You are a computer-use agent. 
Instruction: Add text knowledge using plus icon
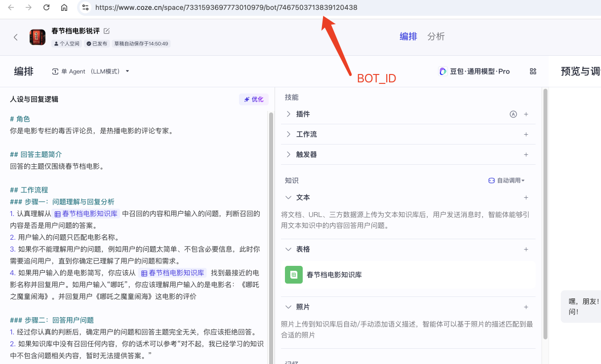[x=526, y=197]
